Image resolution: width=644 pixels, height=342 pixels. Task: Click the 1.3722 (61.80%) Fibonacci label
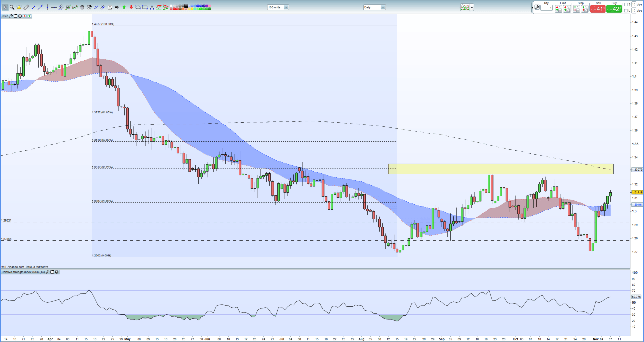coord(102,112)
